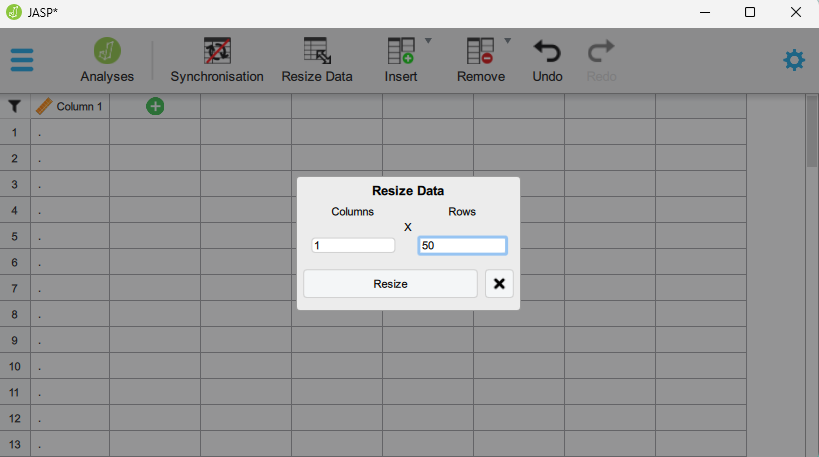Viewport: 819px width, 457px height.
Task: Click the filter funnel icon
Action: 15,106
